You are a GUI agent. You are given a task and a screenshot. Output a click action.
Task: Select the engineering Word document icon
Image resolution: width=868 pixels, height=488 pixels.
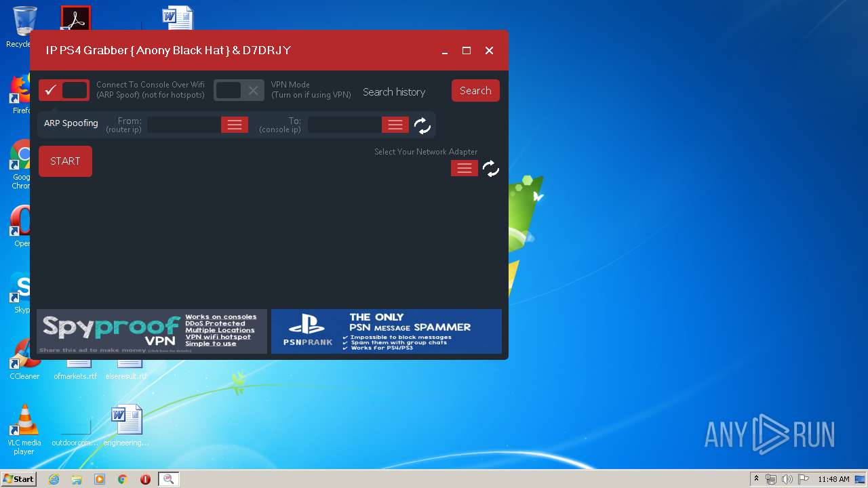pyautogui.click(x=127, y=426)
